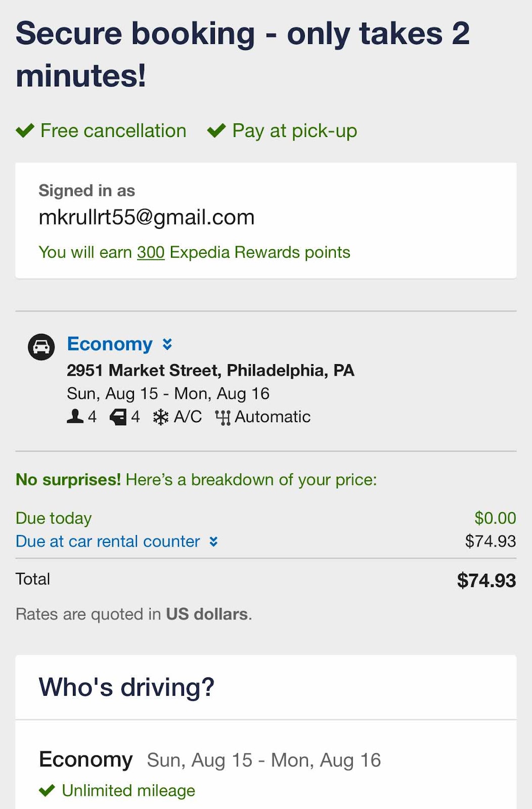Open the 300 rewards points link

pyautogui.click(x=151, y=252)
